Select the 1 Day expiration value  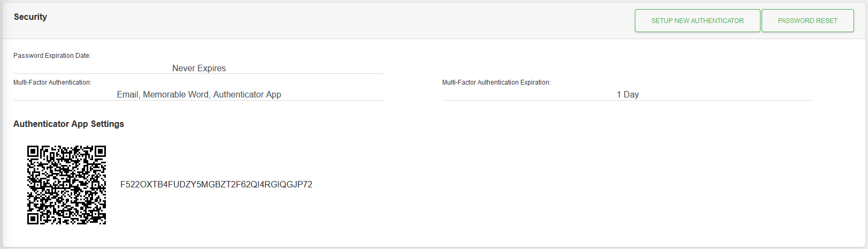click(627, 94)
